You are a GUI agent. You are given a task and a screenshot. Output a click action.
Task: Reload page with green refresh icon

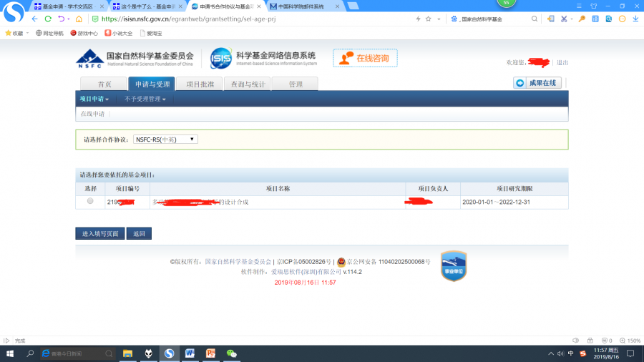48,19
